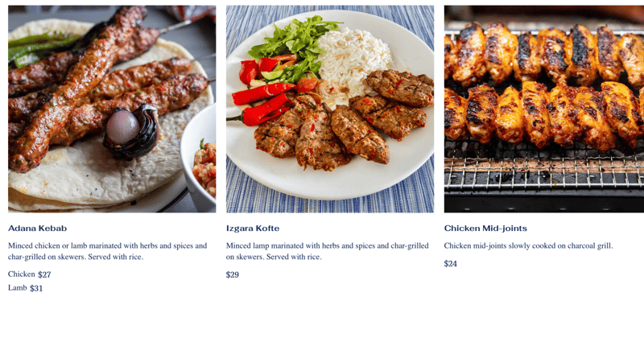Select the Adana Kebab title
644x338 pixels.
[x=37, y=229]
